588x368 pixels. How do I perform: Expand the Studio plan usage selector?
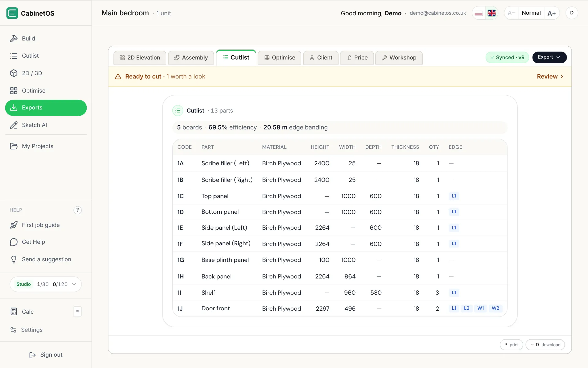click(x=46, y=284)
